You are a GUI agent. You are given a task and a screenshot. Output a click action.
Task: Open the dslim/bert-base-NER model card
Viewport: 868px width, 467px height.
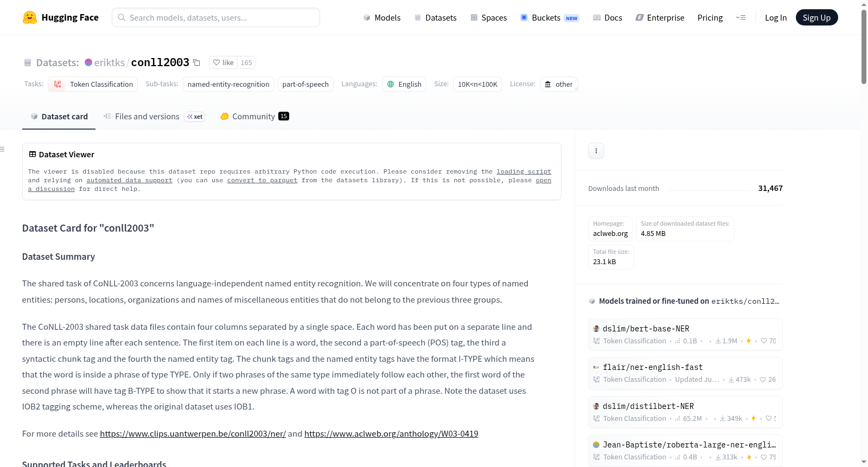pyautogui.click(x=685, y=334)
